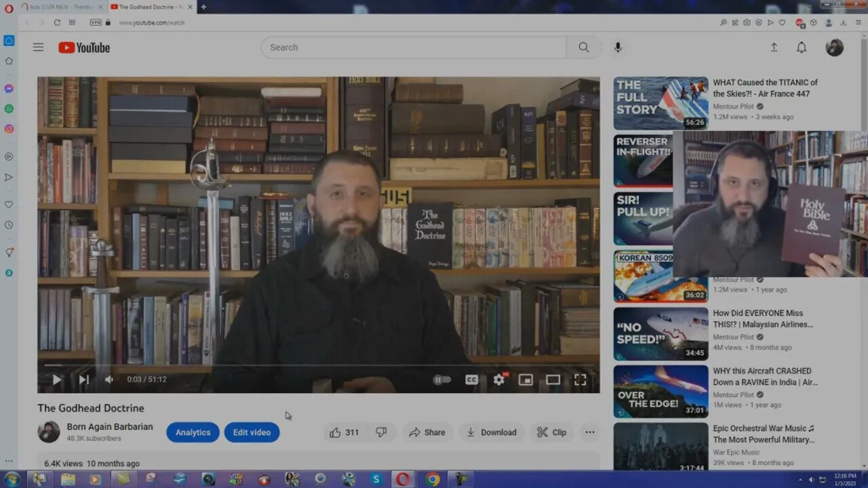Viewport: 868px width, 488px height.
Task: Open a new browser tab
Action: pos(203,7)
